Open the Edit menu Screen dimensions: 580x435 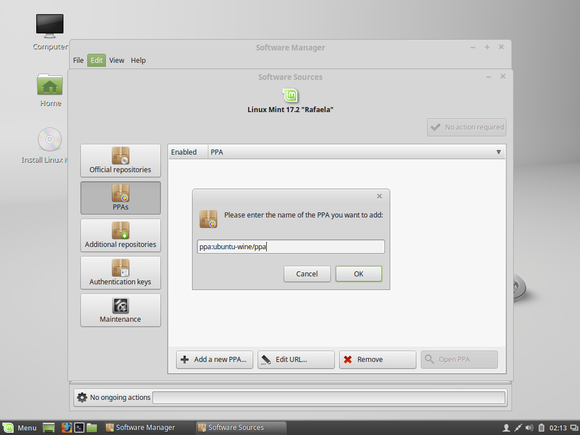coord(97,60)
